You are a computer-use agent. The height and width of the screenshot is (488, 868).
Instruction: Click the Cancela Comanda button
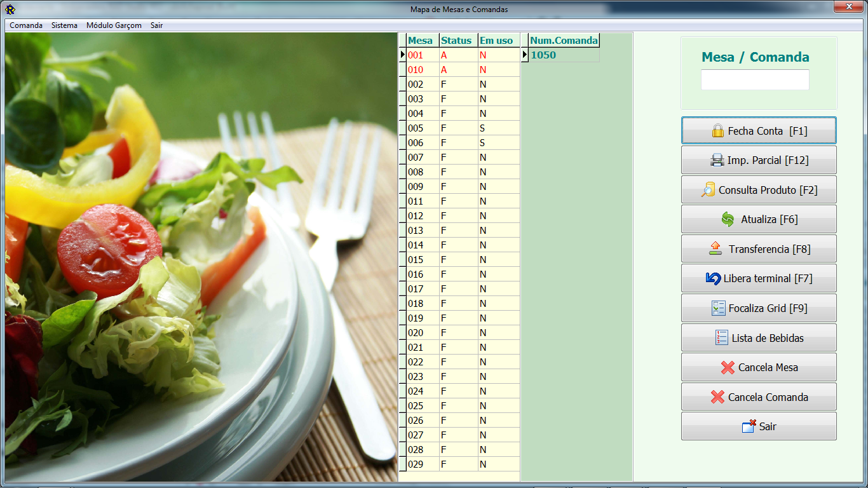tap(759, 397)
